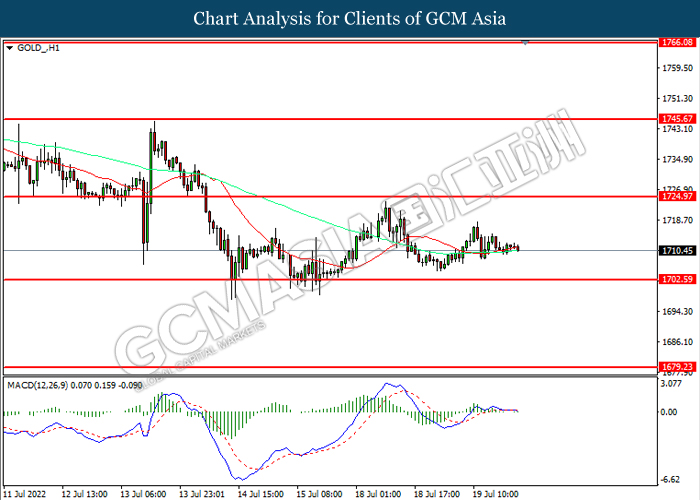Click the 1751.30 price axis value

[x=677, y=99]
